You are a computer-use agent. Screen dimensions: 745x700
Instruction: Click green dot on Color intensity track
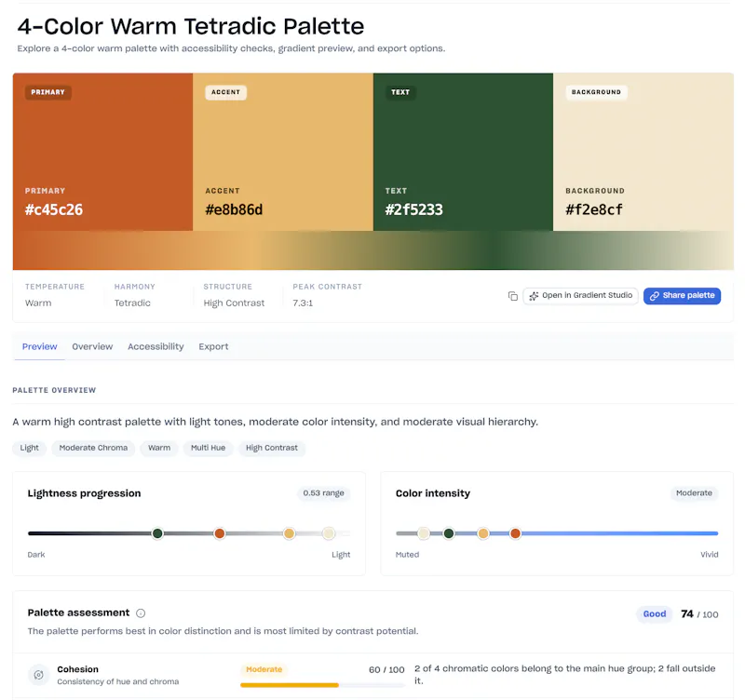coord(449,533)
